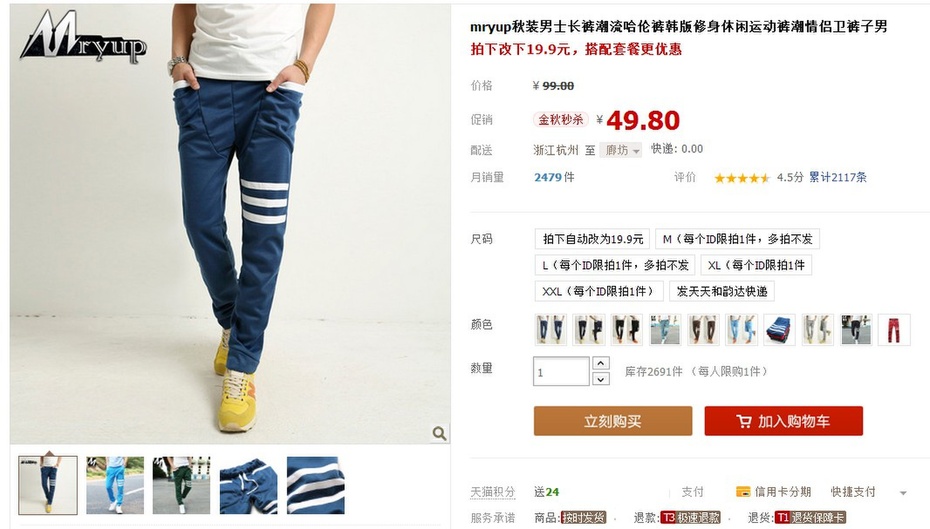930x529 pixels.
Task: Open the 累计2117条 reviews link
Action: pyautogui.click(x=838, y=177)
